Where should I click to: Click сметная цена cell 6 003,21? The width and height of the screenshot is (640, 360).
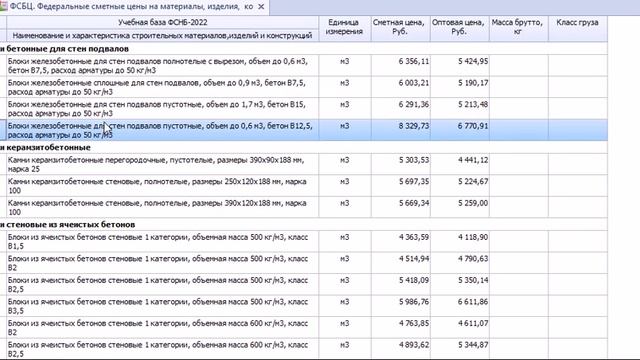pyautogui.click(x=400, y=87)
